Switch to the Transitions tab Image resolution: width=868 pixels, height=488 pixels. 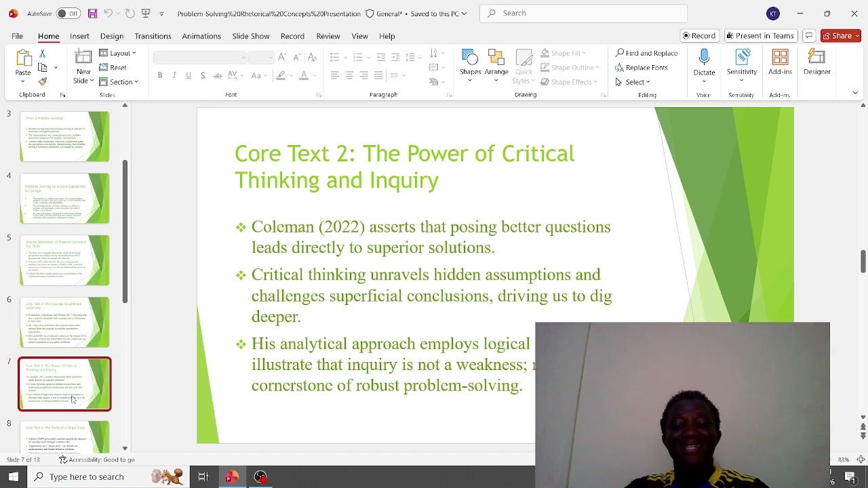point(153,36)
